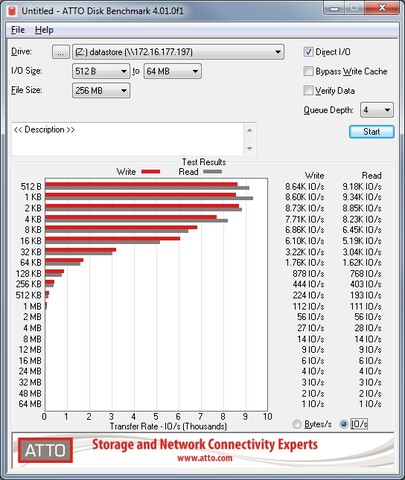This screenshot has height=480, width=405.
Task: Close the ATTO Disk Benchmark window
Action: coord(382,8)
